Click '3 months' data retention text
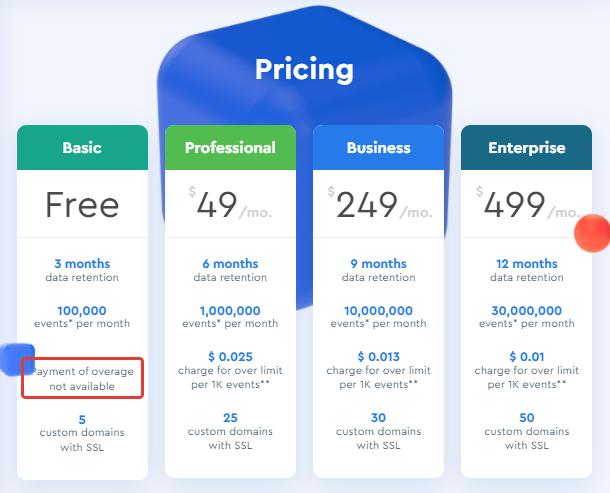 tap(82, 263)
